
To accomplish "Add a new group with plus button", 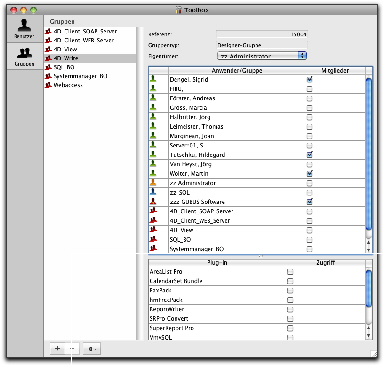I will [57, 349].
